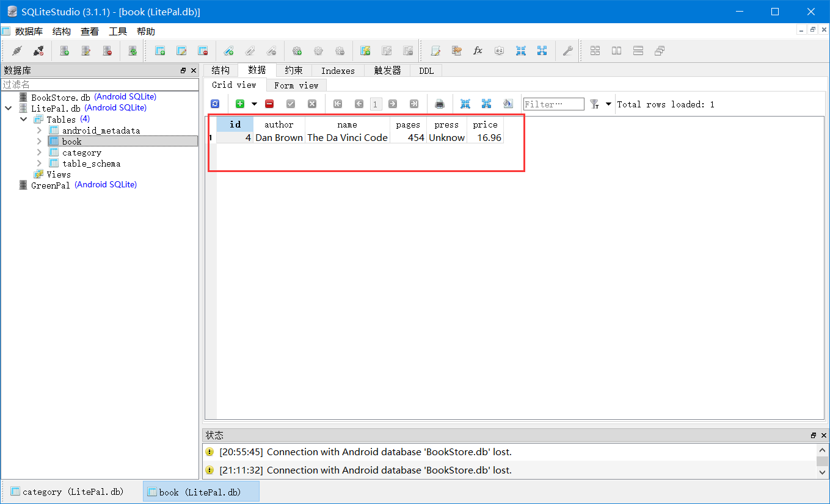Click the edit database icon
The height and width of the screenshot is (504, 830).
coord(86,51)
